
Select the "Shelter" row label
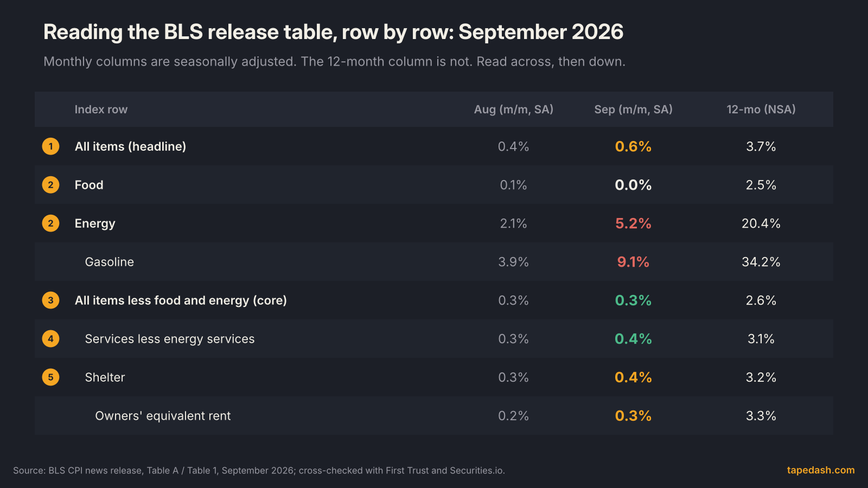(105, 377)
